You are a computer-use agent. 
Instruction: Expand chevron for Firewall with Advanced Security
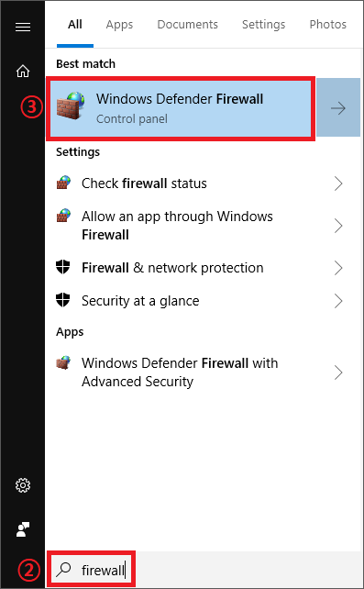point(338,372)
